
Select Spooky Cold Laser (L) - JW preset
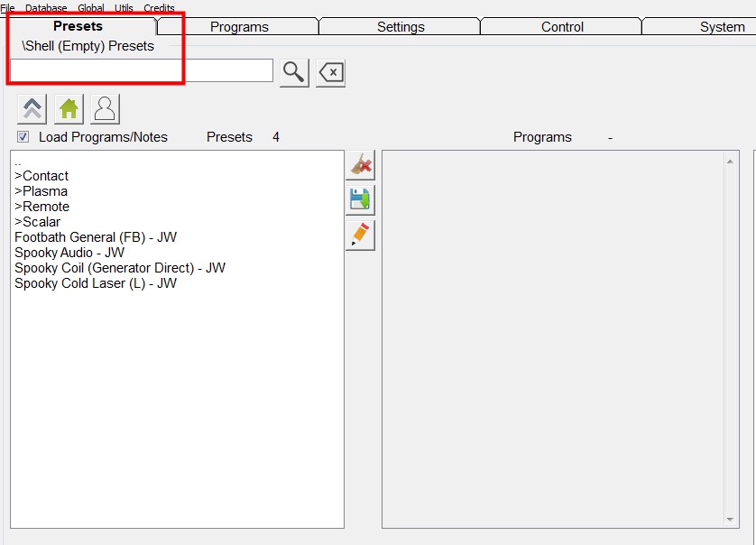coord(96,283)
